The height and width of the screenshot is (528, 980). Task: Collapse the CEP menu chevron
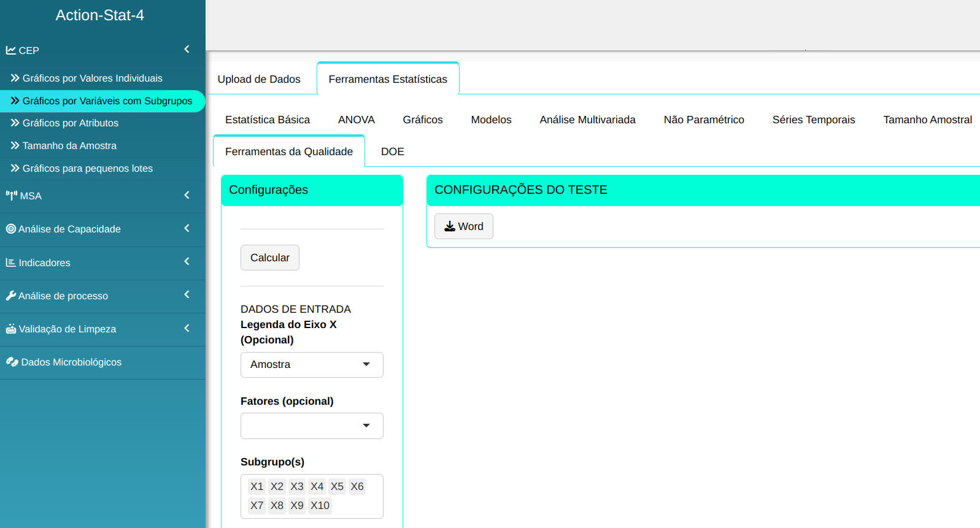point(187,49)
